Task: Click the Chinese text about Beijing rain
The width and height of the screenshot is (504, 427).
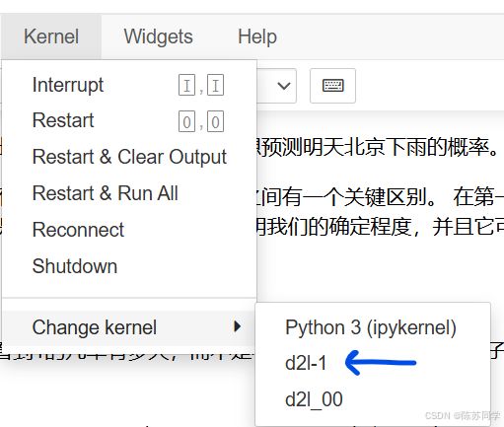Action: coord(377,147)
